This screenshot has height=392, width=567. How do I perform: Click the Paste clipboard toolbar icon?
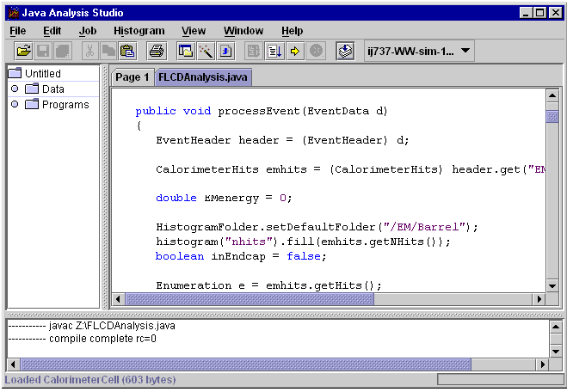[127, 52]
